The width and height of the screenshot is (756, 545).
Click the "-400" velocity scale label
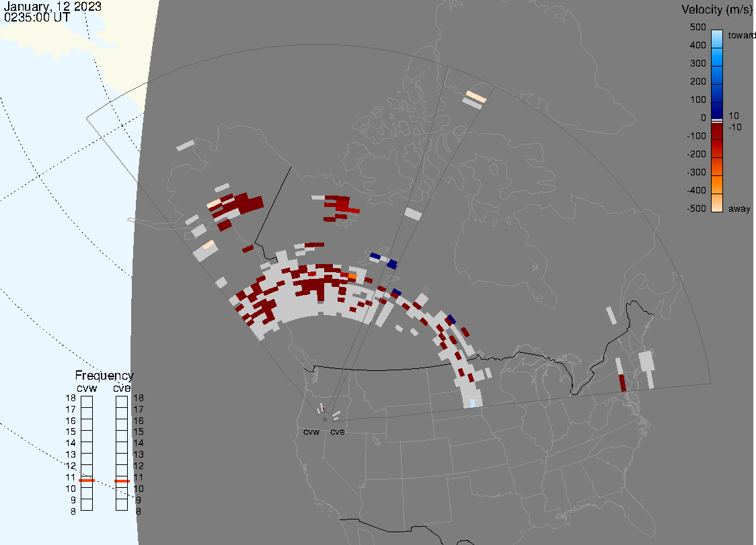696,190
